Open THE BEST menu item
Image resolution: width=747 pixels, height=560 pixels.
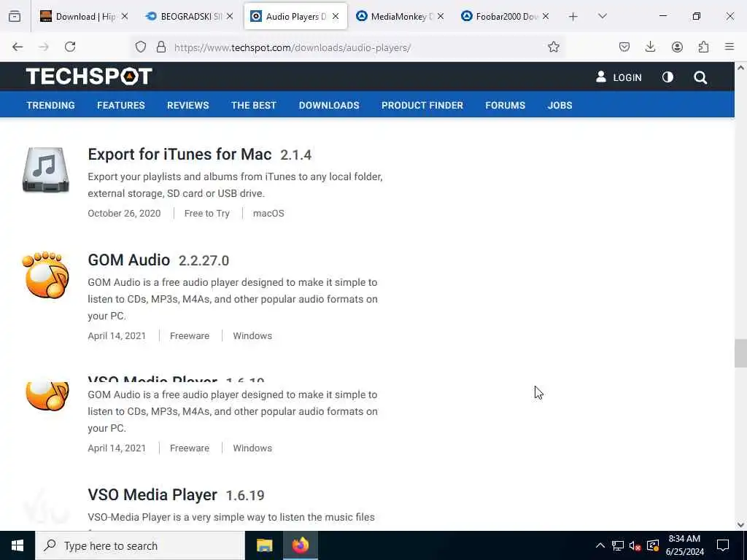point(254,105)
